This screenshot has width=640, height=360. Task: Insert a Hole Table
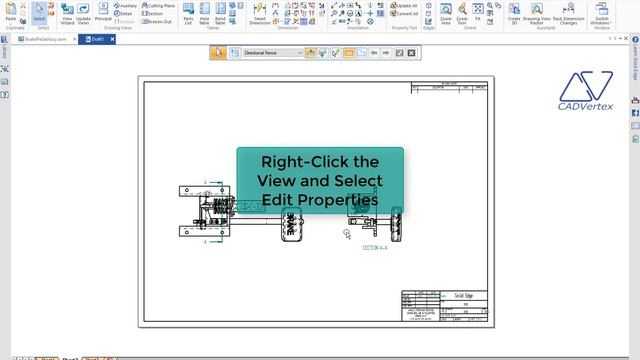(204, 13)
